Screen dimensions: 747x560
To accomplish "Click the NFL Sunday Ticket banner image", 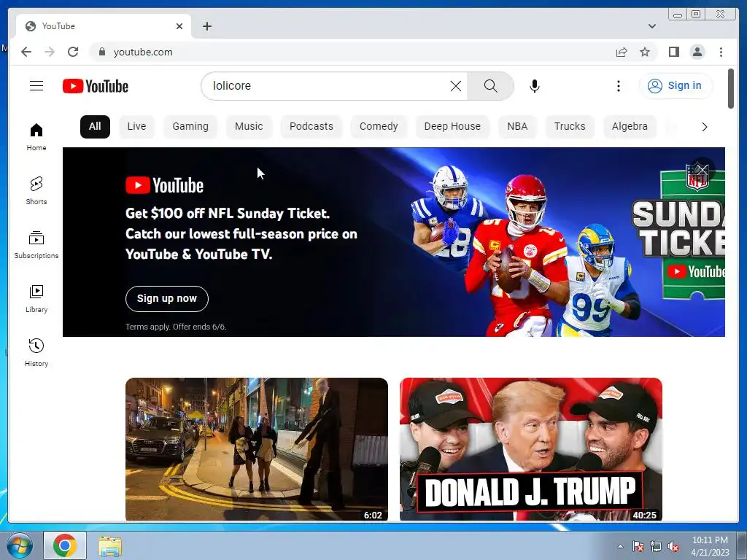I will [x=394, y=242].
